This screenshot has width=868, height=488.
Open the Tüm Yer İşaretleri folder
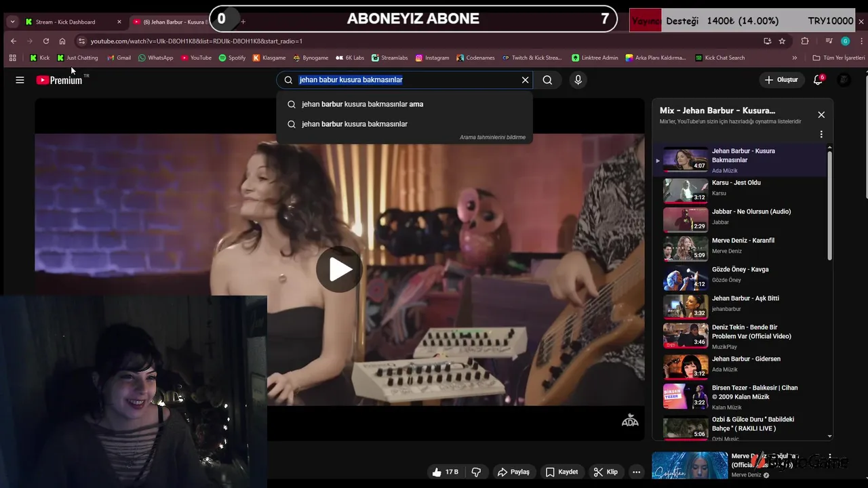839,58
